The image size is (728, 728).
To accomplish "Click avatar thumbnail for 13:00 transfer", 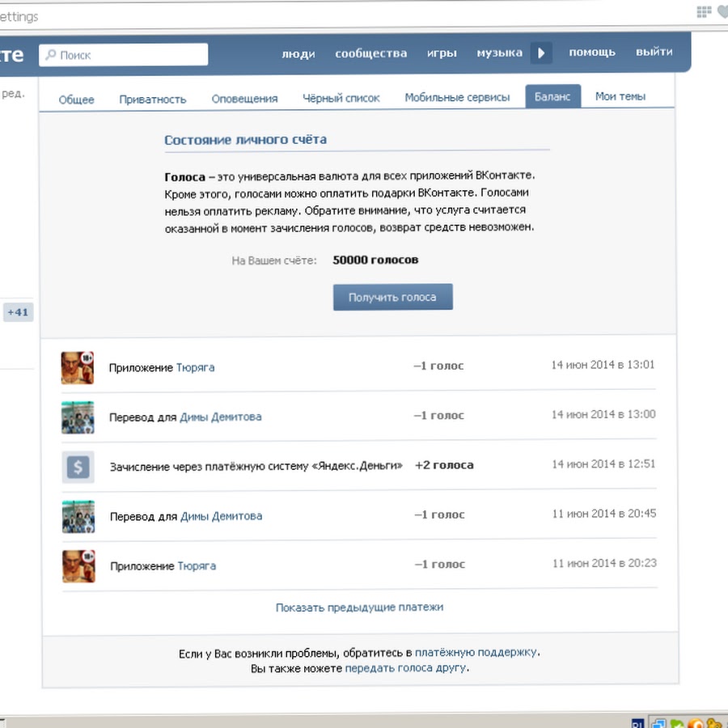I will pyautogui.click(x=78, y=417).
